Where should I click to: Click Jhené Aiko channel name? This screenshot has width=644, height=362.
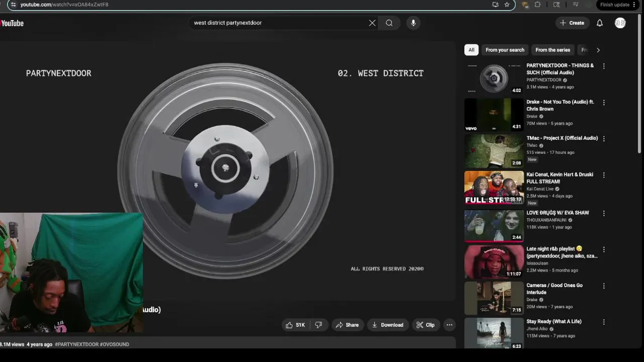536,329
